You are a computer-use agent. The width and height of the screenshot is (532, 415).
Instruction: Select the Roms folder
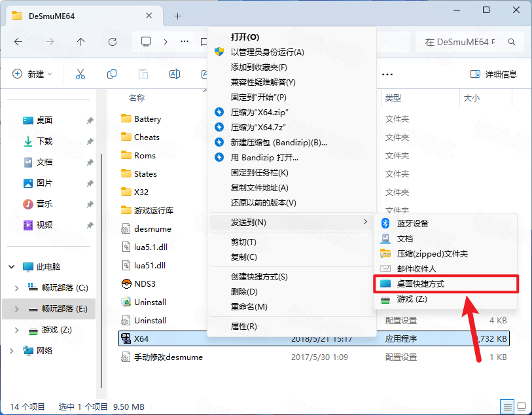[145, 155]
